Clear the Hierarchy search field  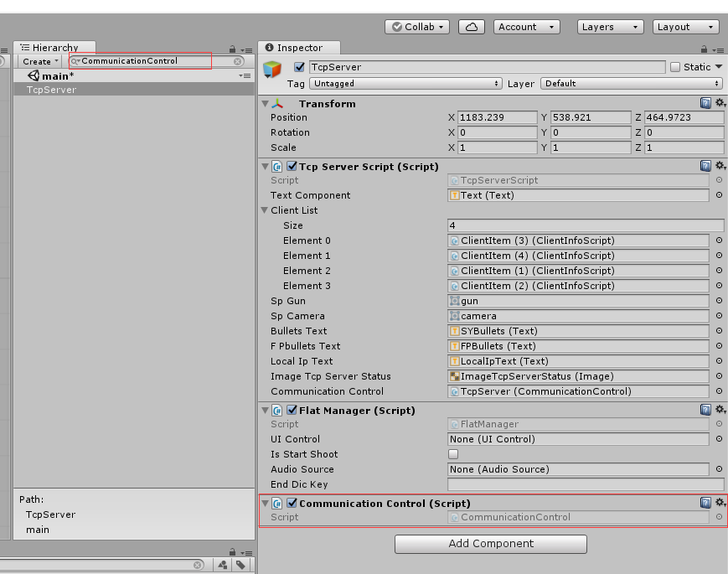click(238, 61)
